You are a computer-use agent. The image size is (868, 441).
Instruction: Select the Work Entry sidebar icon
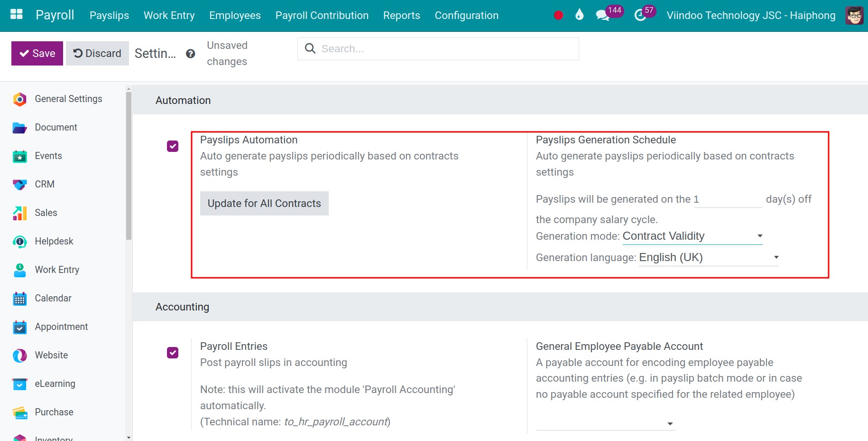[x=19, y=270]
